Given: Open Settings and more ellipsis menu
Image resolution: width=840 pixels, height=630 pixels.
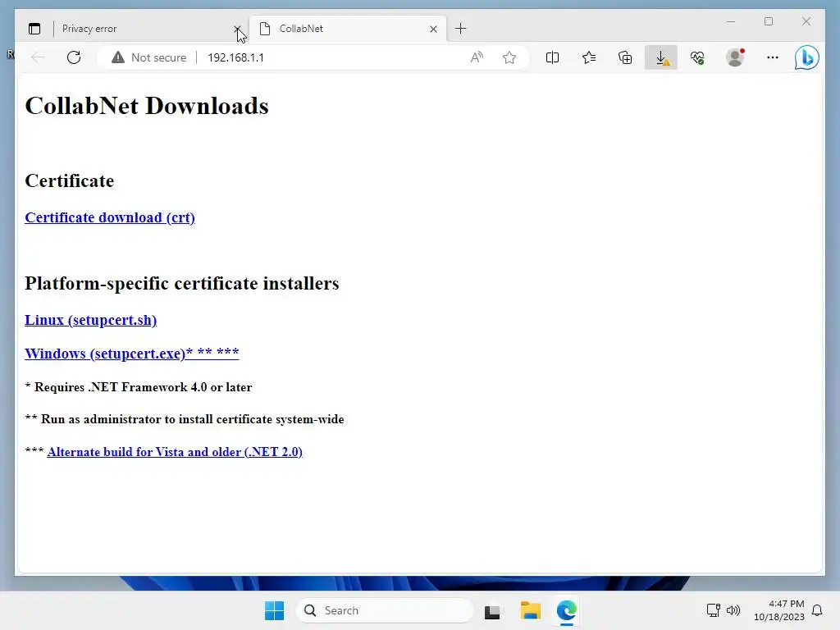Looking at the screenshot, I should click(x=772, y=57).
